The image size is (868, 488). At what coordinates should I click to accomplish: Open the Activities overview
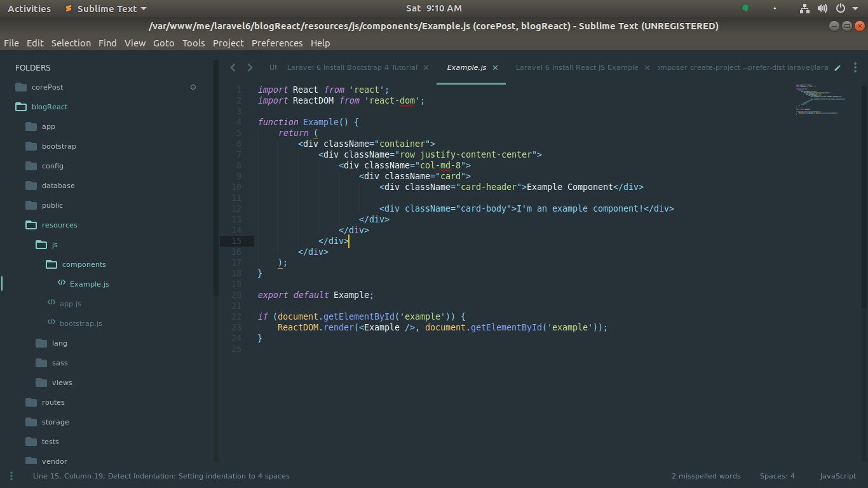[29, 8]
